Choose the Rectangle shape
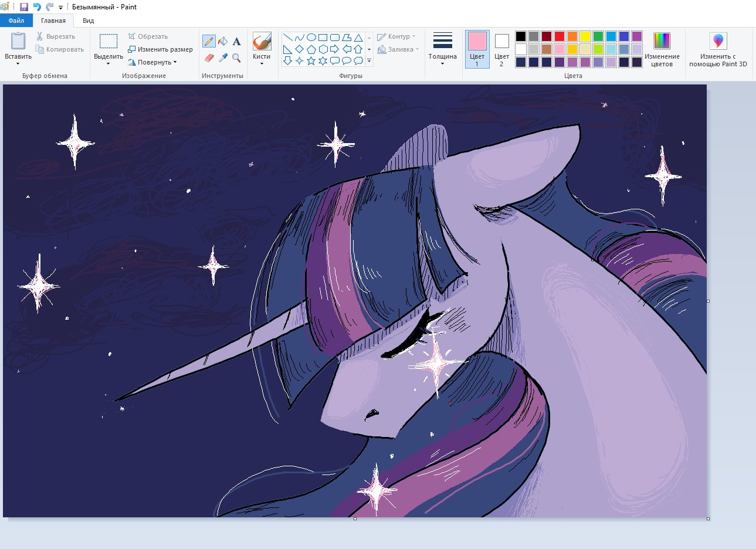This screenshot has height=549, width=756. coord(323,38)
